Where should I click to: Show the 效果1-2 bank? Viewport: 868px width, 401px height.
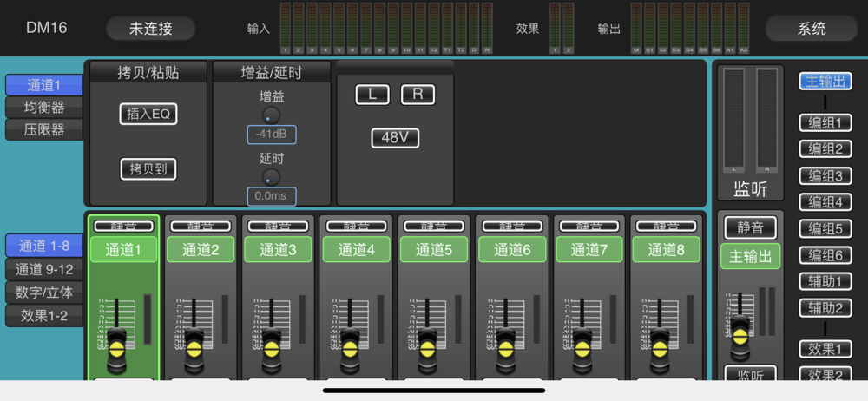(x=43, y=316)
